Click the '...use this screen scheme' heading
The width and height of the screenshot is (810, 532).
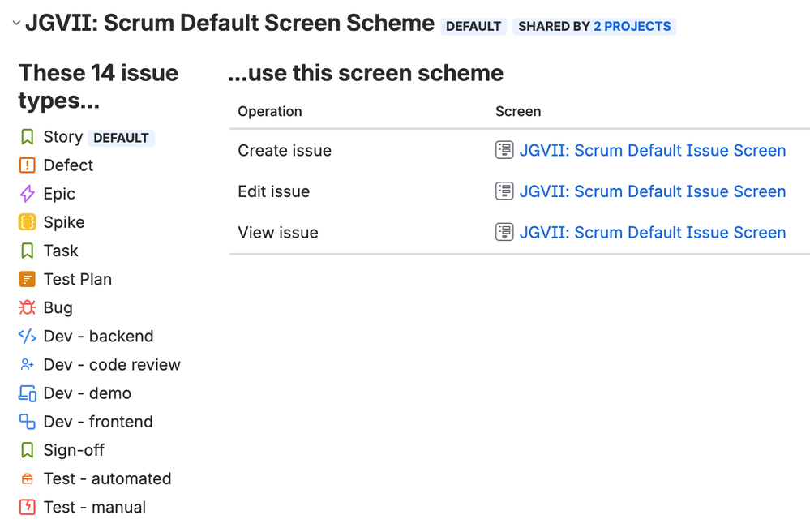[x=366, y=73]
